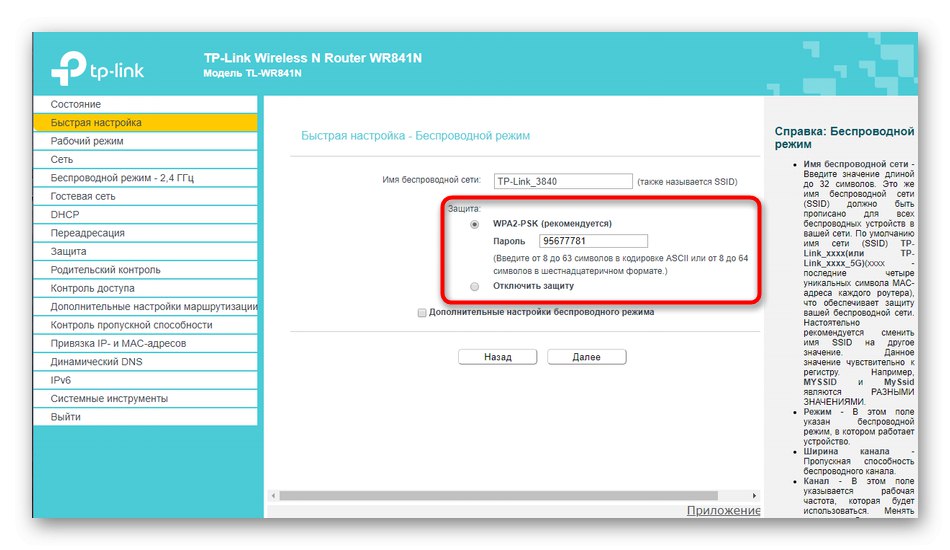Focus the Пароль password field
The height and width of the screenshot is (550, 950).
pos(593,241)
